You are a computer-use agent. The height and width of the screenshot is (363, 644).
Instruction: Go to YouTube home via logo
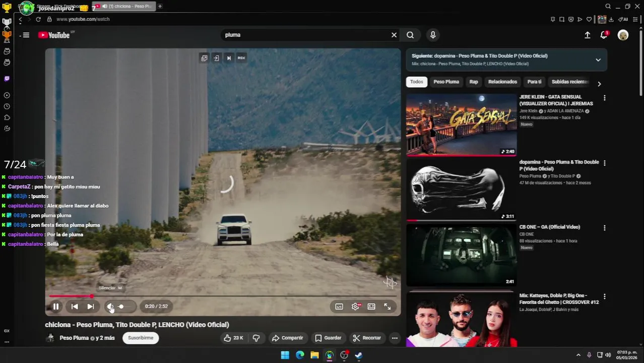tap(54, 35)
